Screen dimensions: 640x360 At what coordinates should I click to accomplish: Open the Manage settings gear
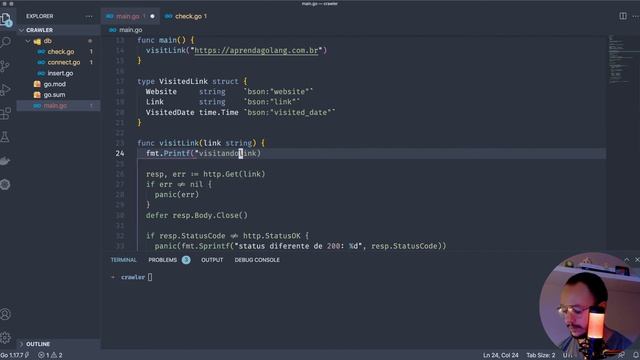pos(6,338)
